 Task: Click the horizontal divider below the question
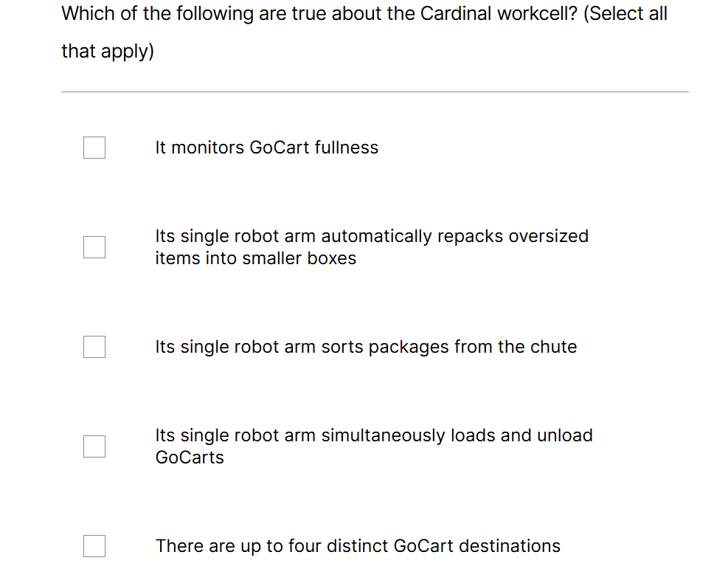click(375, 92)
